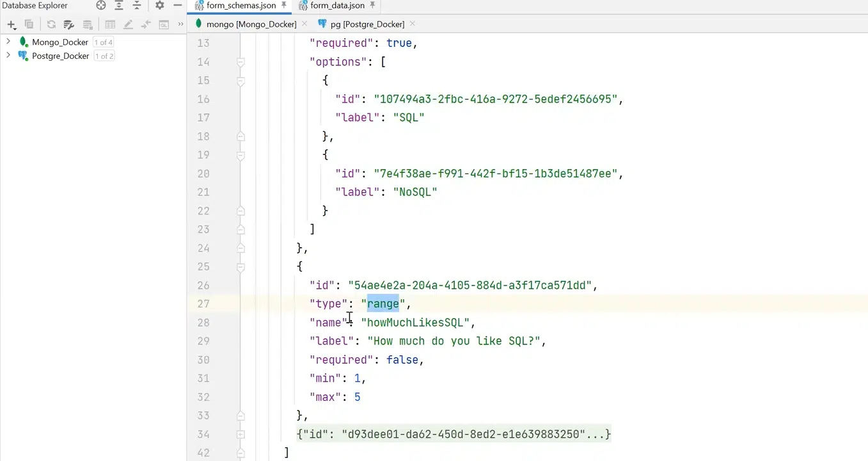Open Data Source Properties wrench icon
This screenshot has width=868, height=461.
68,24
